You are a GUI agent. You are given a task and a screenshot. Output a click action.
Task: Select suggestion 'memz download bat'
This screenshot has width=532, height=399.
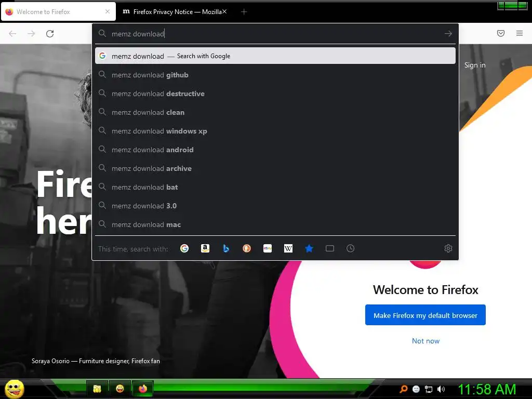(275, 187)
